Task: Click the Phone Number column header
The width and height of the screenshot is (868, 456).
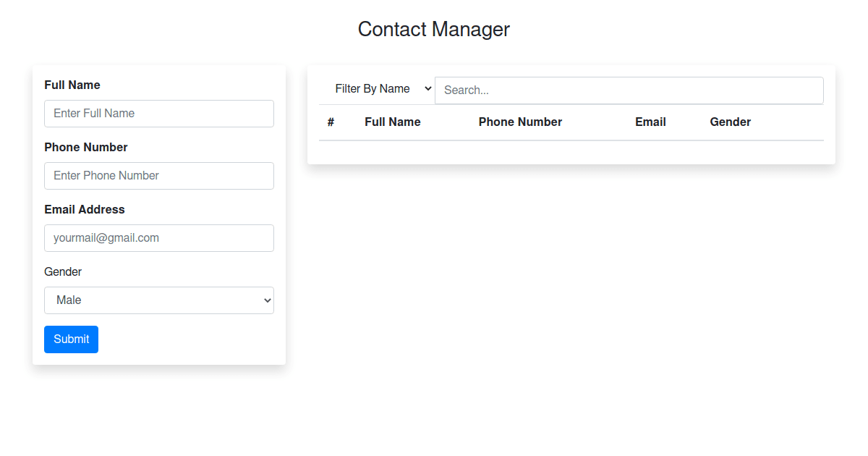Action: coord(520,122)
